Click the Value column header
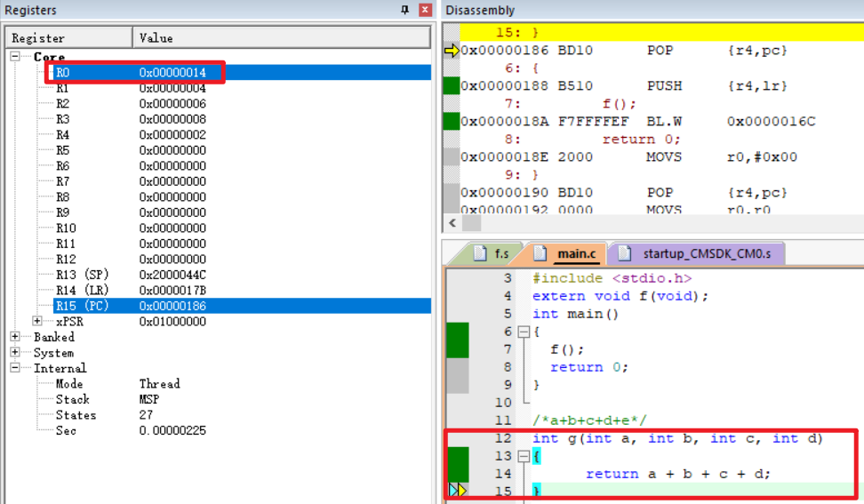864x504 pixels. click(x=156, y=38)
